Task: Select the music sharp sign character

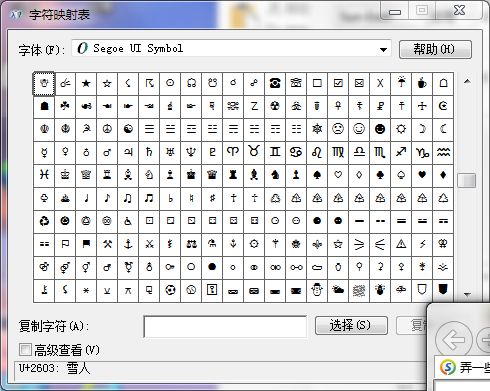Action: point(212,198)
